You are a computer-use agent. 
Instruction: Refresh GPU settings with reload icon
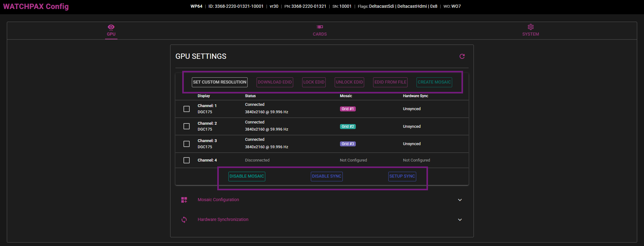(462, 56)
